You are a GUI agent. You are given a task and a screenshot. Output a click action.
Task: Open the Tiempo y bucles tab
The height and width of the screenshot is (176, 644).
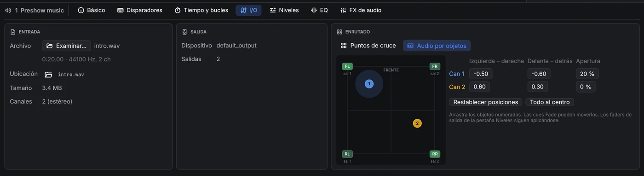201,10
